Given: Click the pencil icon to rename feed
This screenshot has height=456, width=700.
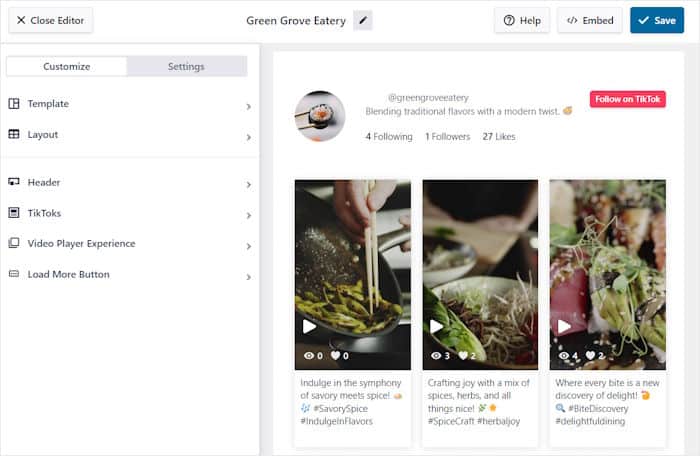Looking at the screenshot, I should tap(363, 21).
